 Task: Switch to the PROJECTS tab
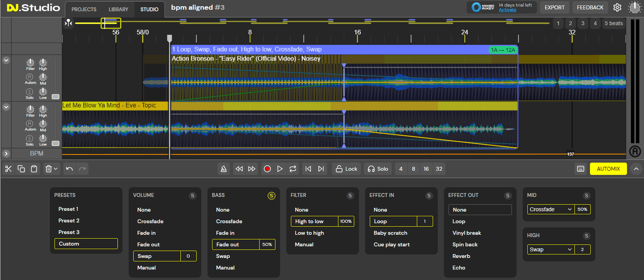(84, 9)
